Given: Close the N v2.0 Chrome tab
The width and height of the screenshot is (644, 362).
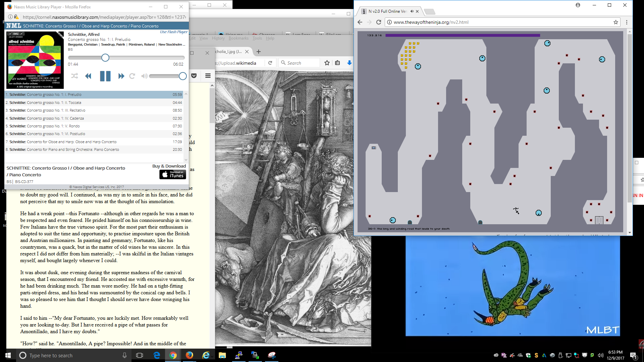Looking at the screenshot, I should click(x=417, y=11).
